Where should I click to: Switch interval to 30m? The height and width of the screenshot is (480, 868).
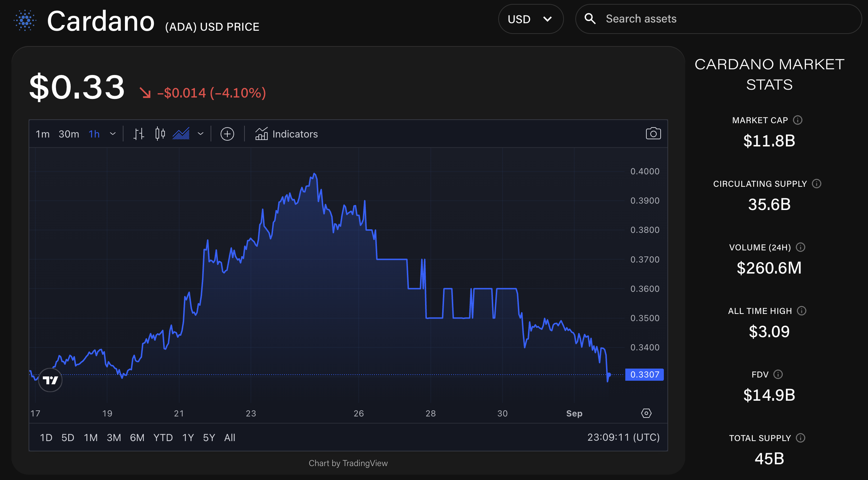point(69,134)
